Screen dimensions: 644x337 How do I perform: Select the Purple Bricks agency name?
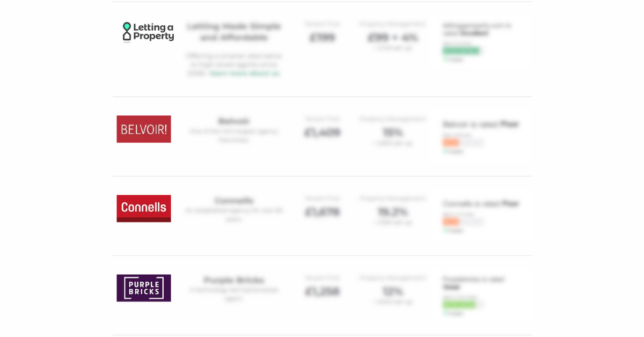point(234,280)
